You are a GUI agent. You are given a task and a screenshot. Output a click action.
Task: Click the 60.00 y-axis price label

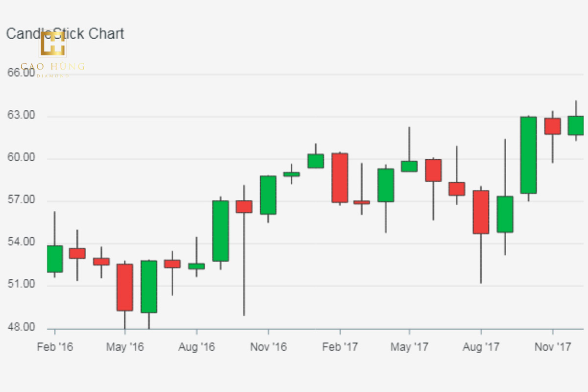[22, 158]
